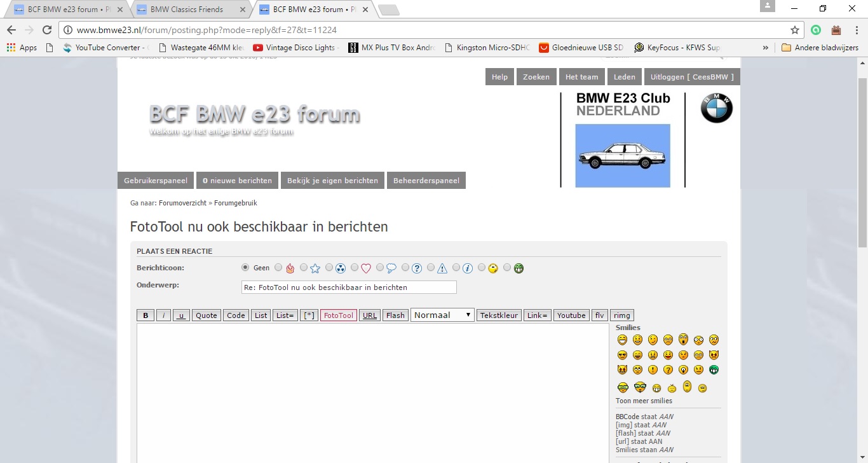Select the heart topic icon radio
Image resolution: width=868 pixels, height=463 pixels.
click(x=355, y=268)
